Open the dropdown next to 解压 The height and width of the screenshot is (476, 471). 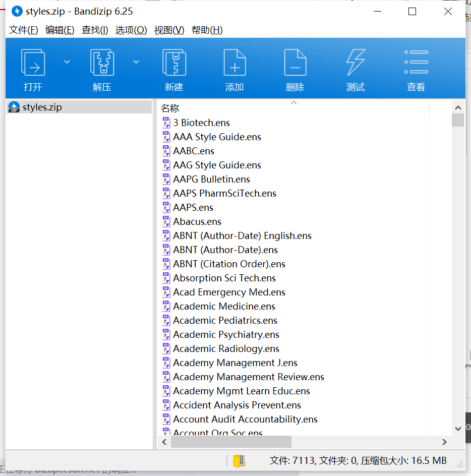tap(135, 62)
